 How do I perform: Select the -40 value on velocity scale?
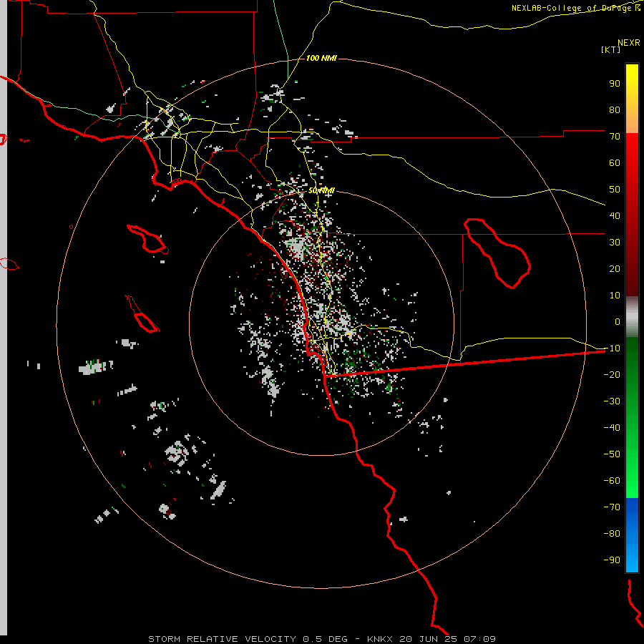(612, 428)
